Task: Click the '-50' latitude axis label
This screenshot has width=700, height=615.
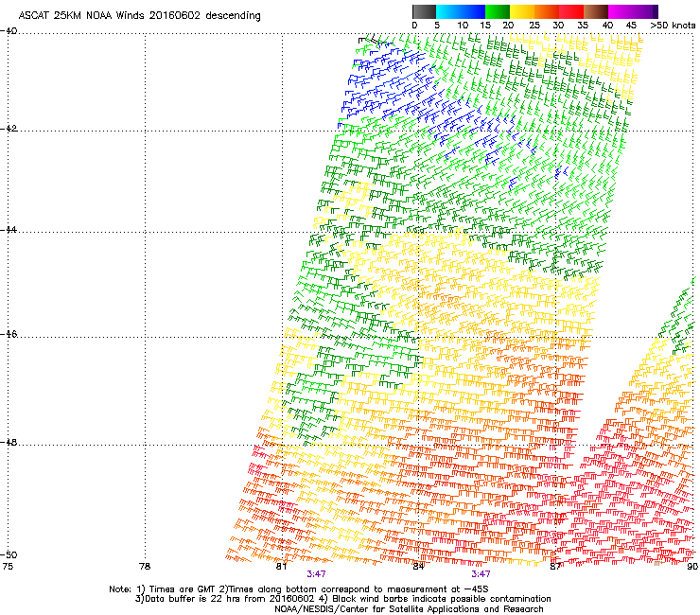Action: 9,554
